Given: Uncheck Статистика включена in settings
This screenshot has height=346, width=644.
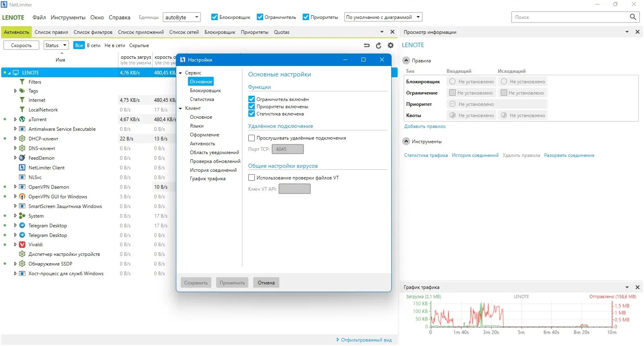Looking at the screenshot, I should coord(252,113).
